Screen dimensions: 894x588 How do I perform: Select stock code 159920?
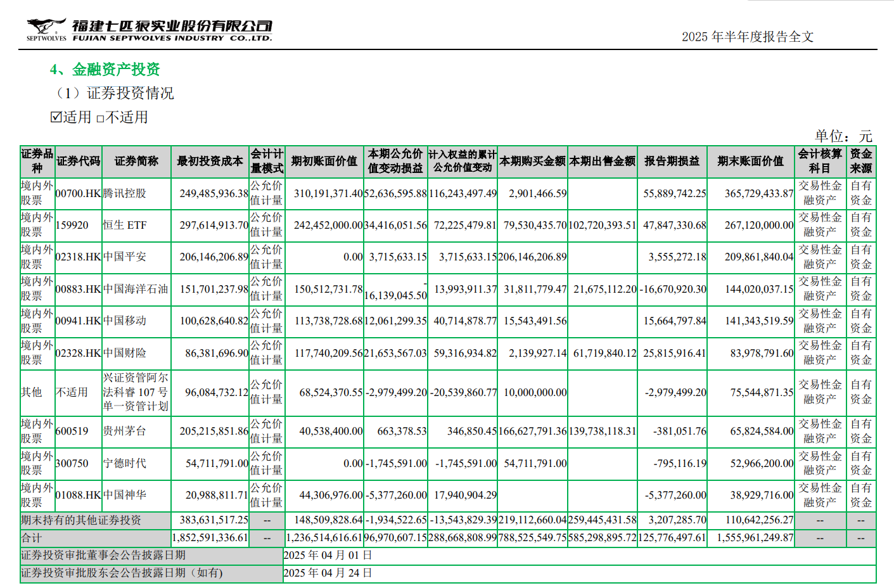click(72, 225)
